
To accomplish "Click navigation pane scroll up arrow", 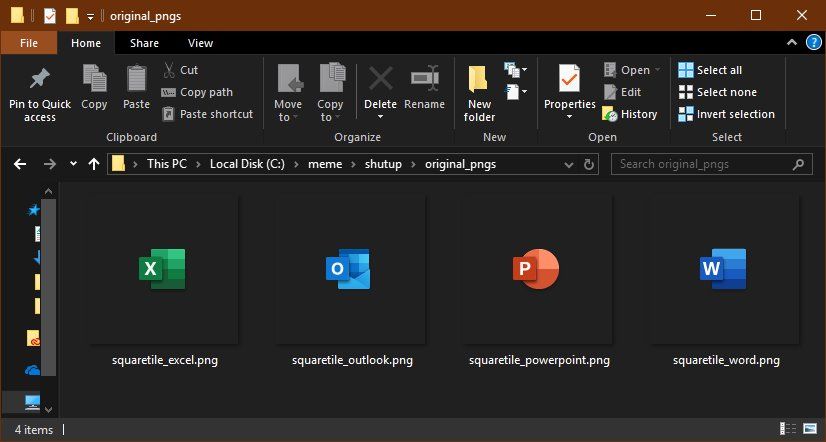I will coord(48,191).
